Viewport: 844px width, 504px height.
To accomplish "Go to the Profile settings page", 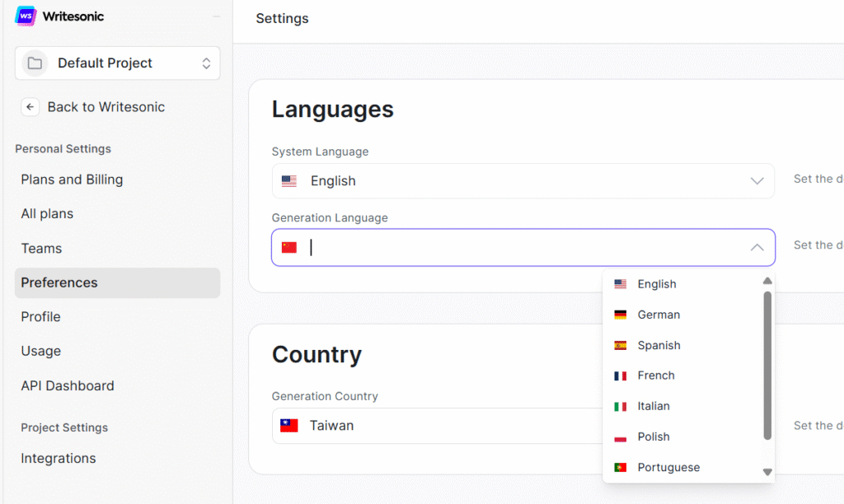I will pyautogui.click(x=41, y=317).
